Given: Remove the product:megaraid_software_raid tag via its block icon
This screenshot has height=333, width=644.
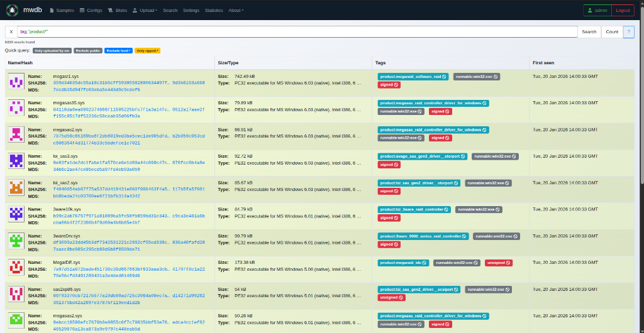Looking at the screenshot, I should pos(444,77).
